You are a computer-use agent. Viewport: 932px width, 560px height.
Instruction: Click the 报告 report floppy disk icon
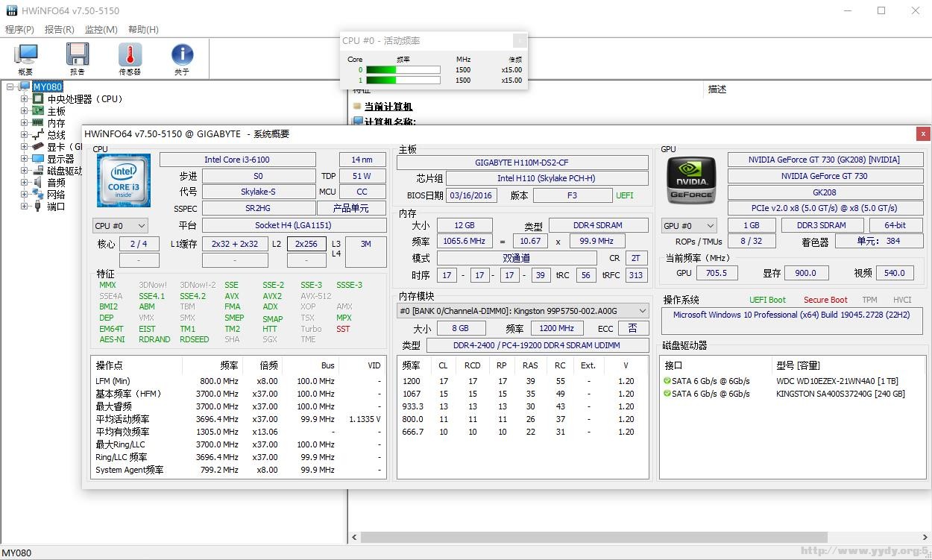[78, 55]
